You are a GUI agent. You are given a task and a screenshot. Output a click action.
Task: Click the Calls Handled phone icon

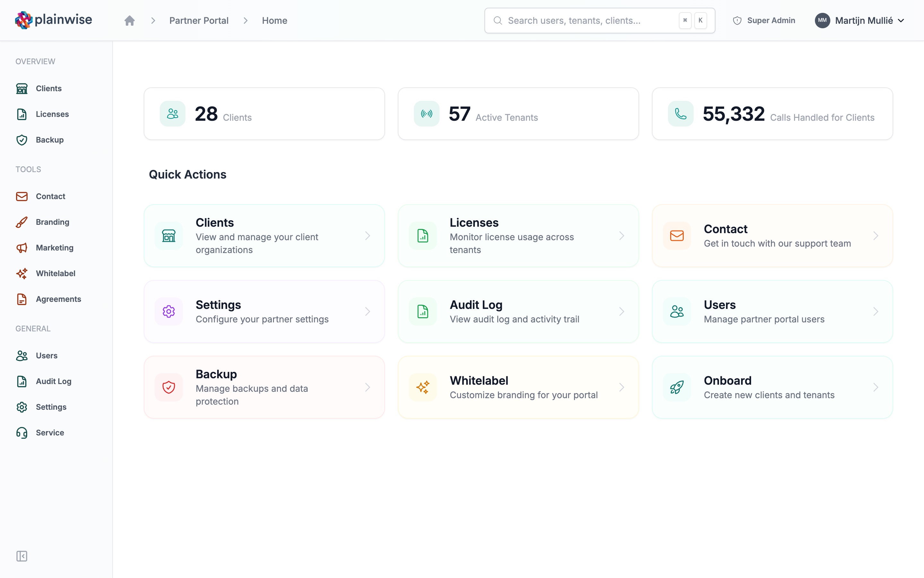pyautogui.click(x=680, y=114)
